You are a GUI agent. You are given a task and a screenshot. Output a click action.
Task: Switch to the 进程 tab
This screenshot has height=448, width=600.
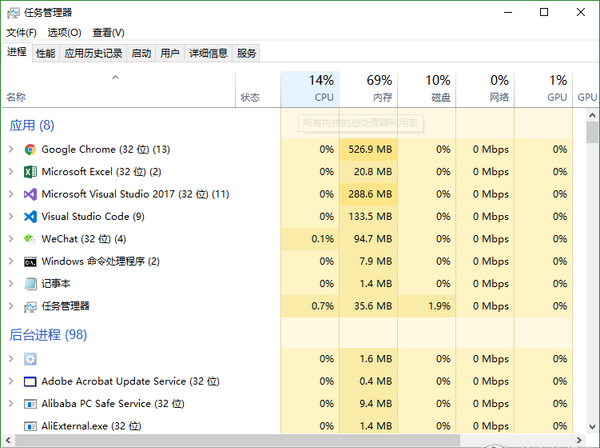(x=17, y=52)
